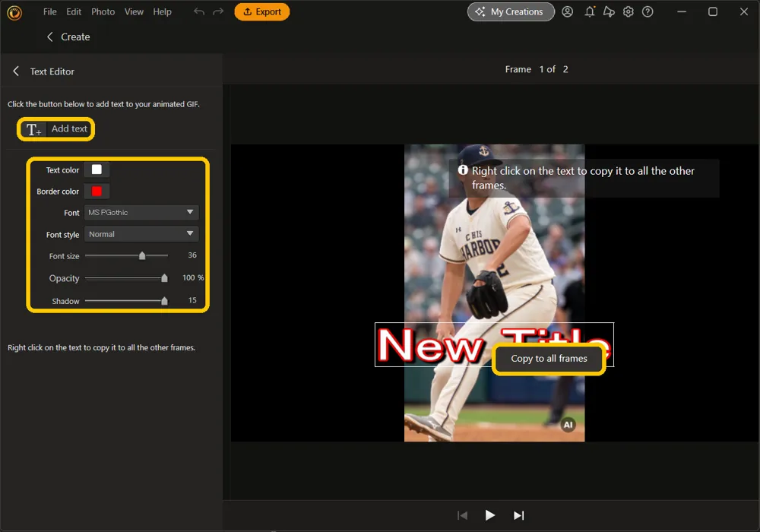Click the Add text button
The image size is (760, 532).
pyautogui.click(x=56, y=129)
